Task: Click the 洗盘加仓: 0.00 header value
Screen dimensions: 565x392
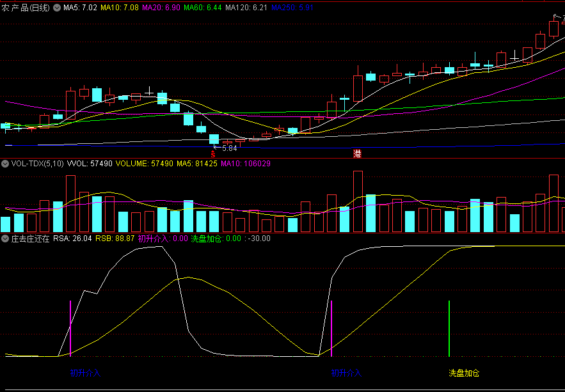Action: [x=216, y=239]
